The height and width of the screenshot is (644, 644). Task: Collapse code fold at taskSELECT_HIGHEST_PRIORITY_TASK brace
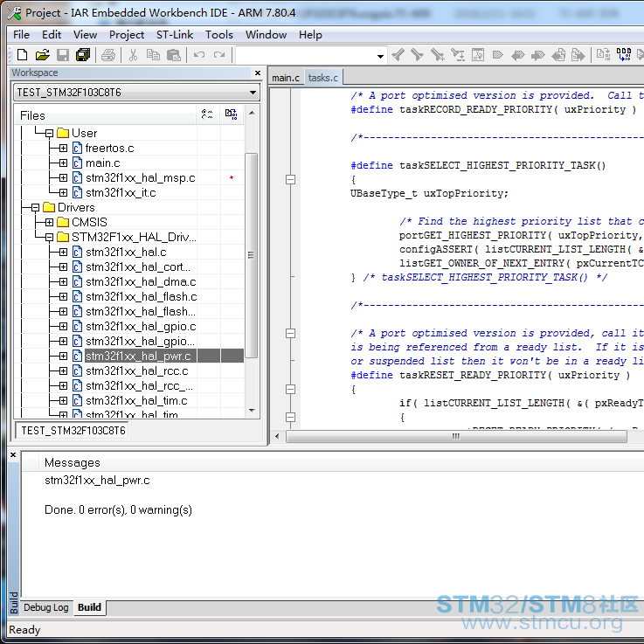[290, 179]
